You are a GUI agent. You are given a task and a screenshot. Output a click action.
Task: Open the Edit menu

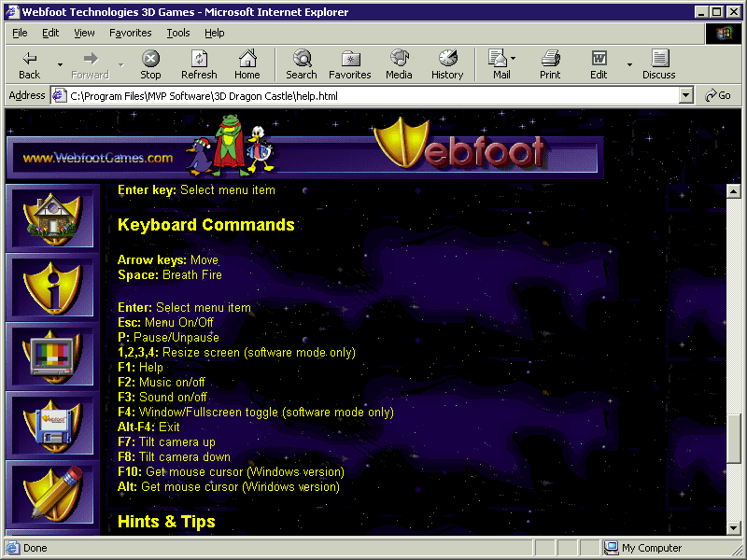click(50, 33)
